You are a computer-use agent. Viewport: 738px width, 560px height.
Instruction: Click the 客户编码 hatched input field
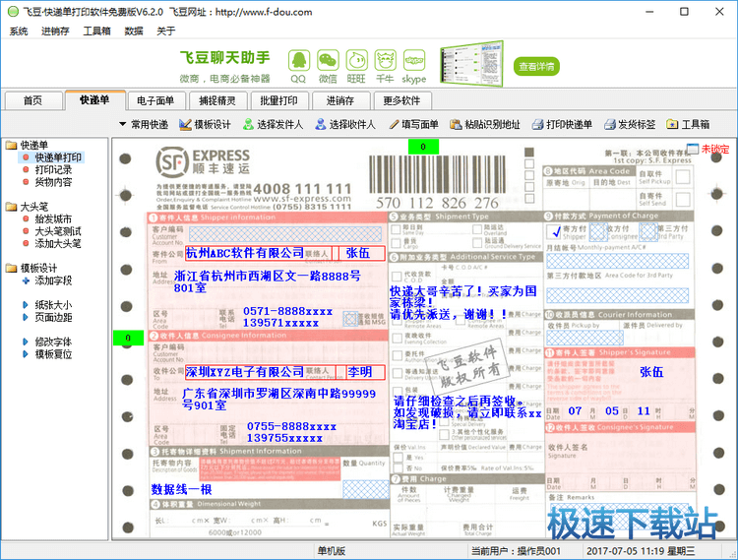[x=285, y=234]
